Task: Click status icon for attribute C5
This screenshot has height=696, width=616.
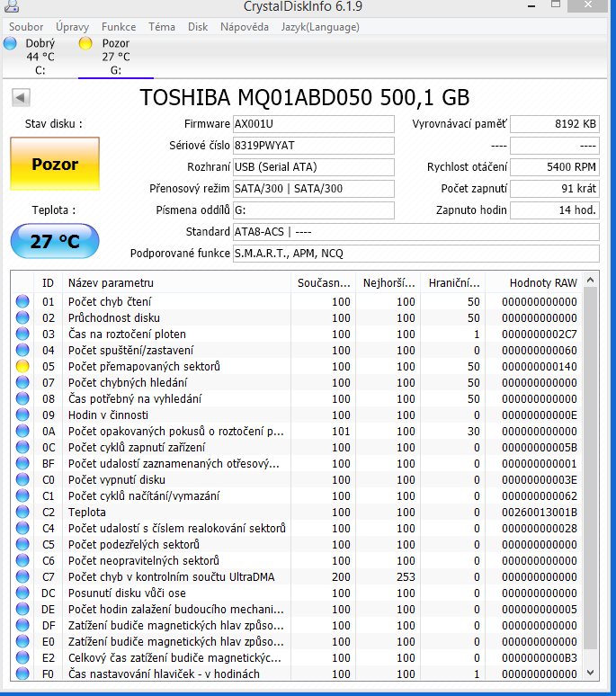Action: tap(22, 545)
